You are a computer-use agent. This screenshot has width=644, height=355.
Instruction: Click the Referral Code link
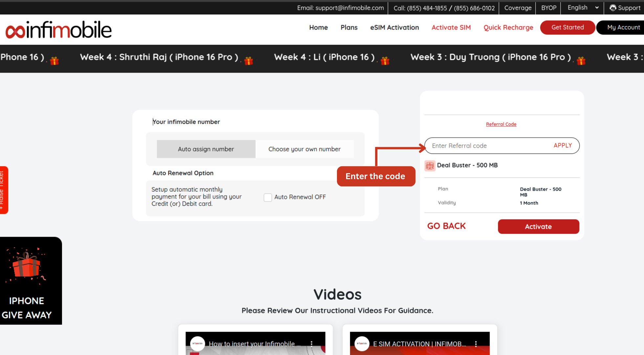point(501,124)
